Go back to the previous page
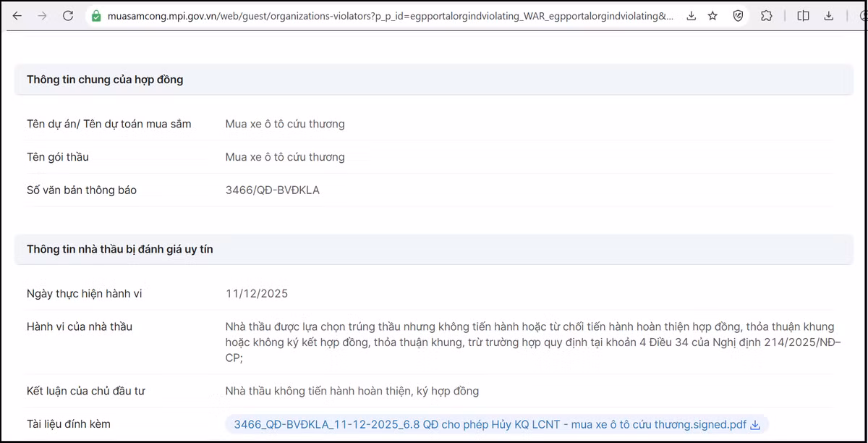This screenshot has width=868, height=443. (17, 16)
